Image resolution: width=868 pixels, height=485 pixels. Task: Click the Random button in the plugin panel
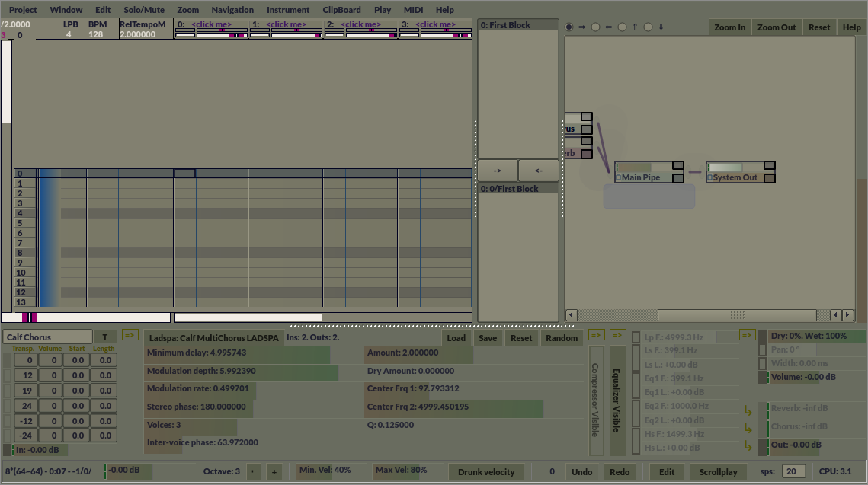[x=562, y=337]
